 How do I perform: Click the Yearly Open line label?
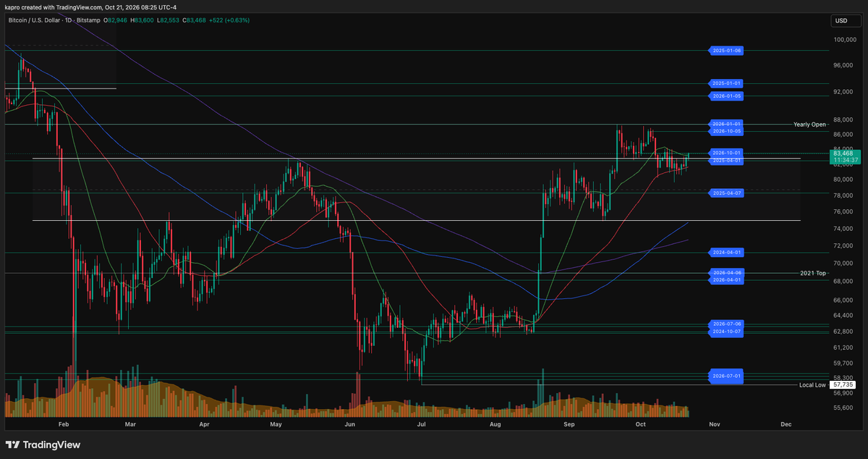pyautogui.click(x=809, y=125)
